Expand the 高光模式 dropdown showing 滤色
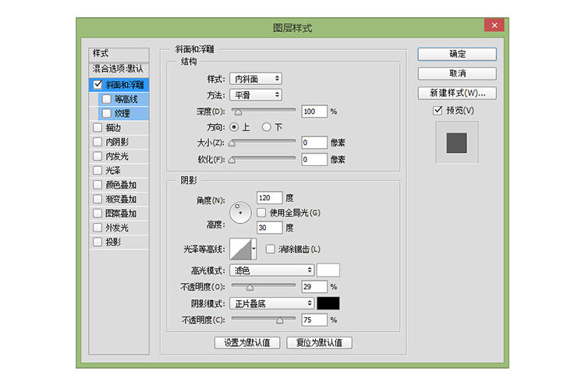This screenshot has width=585, height=392. 272,270
